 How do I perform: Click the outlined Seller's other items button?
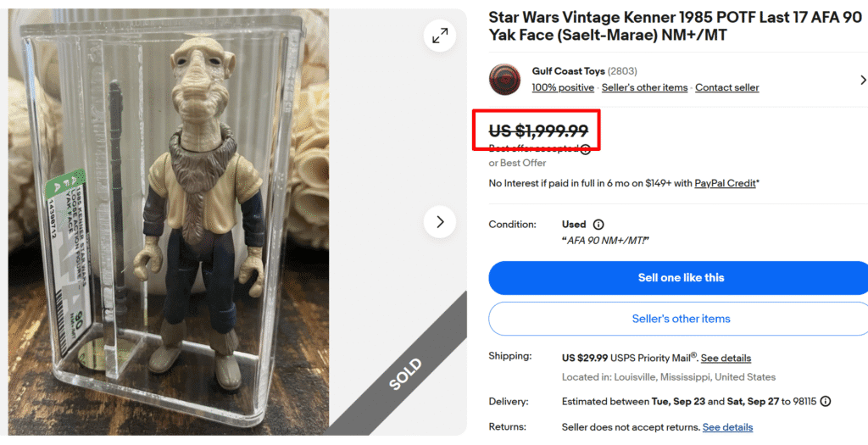681,319
